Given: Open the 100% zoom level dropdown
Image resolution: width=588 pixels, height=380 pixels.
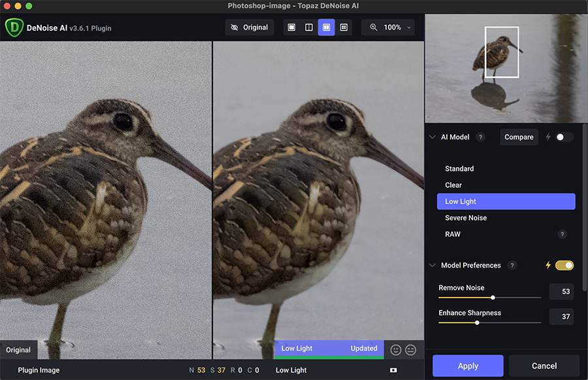Looking at the screenshot, I should click(391, 27).
